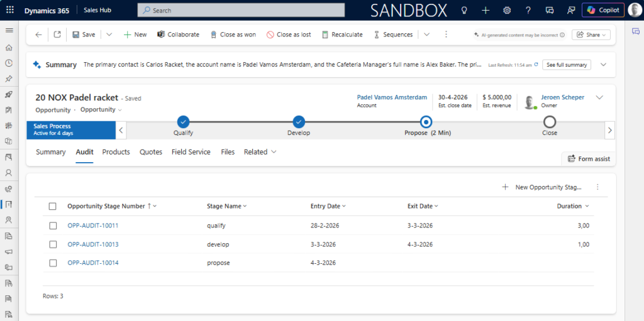
Task: Click the lightbulb icon in header
Action: 464,10
